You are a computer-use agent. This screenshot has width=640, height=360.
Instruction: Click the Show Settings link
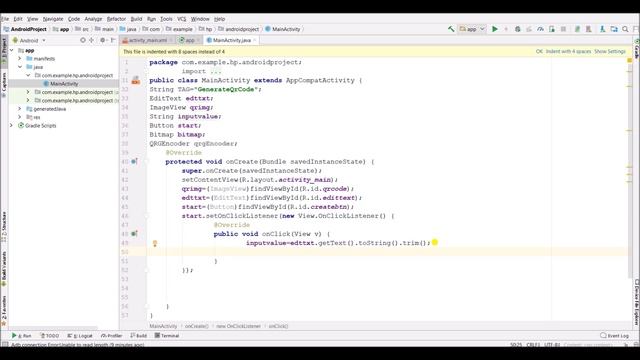click(610, 51)
